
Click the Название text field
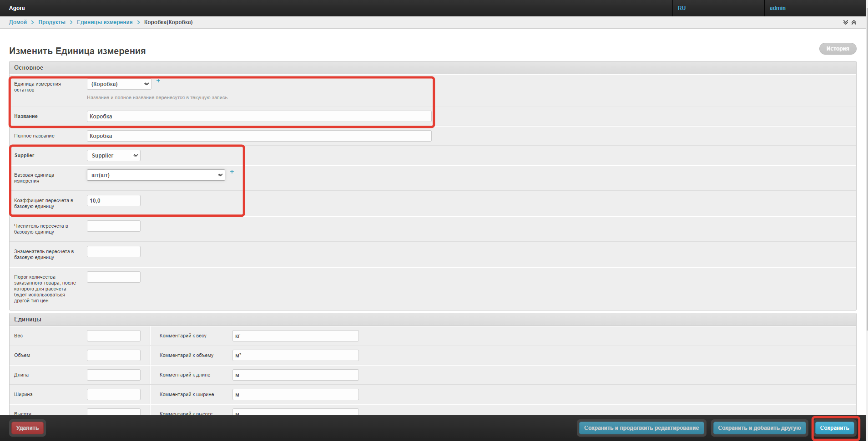[x=259, y=117]
